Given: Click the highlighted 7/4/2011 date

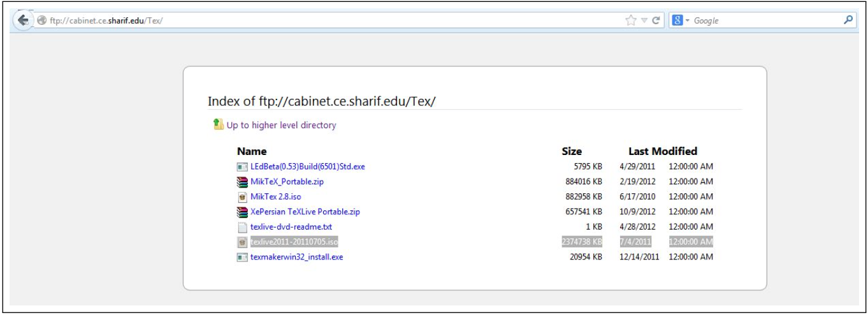Looking at the screenshot, I should pyautogui.click(x=635, y=242).
